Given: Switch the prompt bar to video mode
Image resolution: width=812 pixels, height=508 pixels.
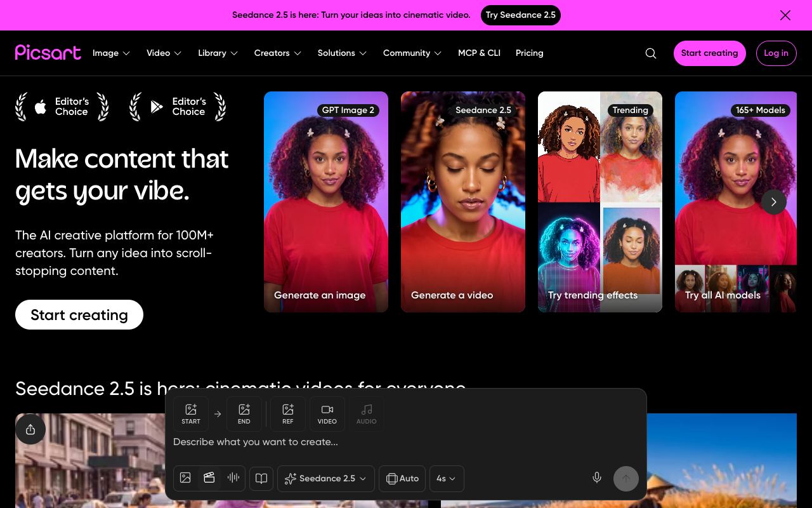Looking at the screenshot, I should pyautogui.click(x=209, y=478).
